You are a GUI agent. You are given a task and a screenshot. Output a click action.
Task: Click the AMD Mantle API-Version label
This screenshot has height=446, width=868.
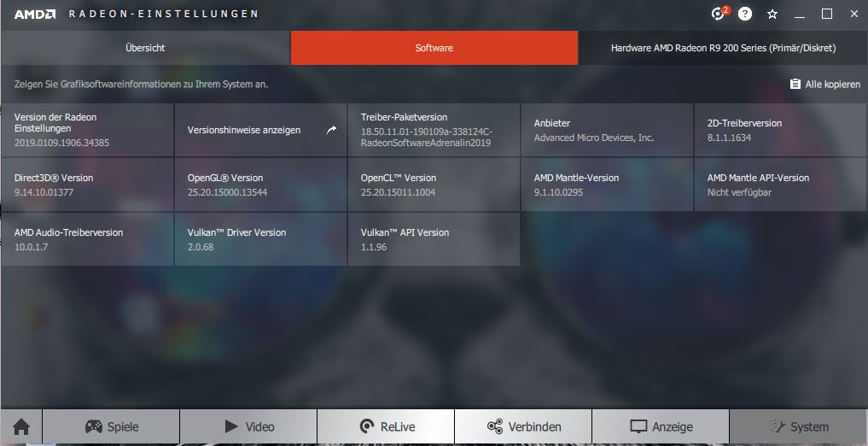(759, 178)
